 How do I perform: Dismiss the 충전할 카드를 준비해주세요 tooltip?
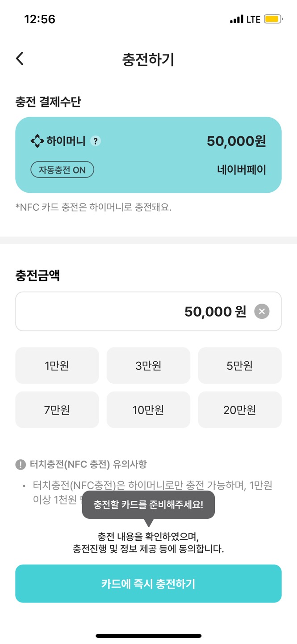coord(148,504)
